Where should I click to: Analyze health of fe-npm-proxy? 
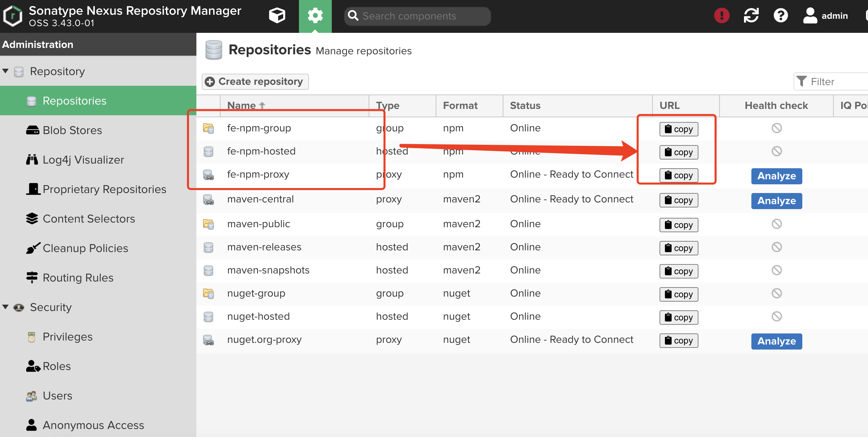777,176
